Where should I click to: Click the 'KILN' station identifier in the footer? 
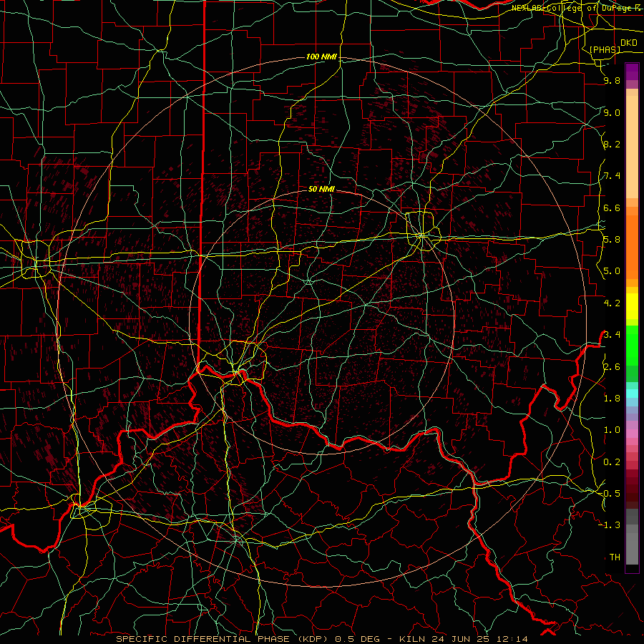pyautogui.click(x=413, y=639)
